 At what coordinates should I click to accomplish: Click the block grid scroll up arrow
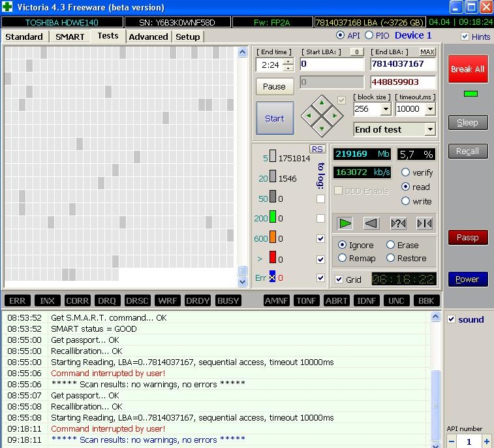(x=242, y=52)
